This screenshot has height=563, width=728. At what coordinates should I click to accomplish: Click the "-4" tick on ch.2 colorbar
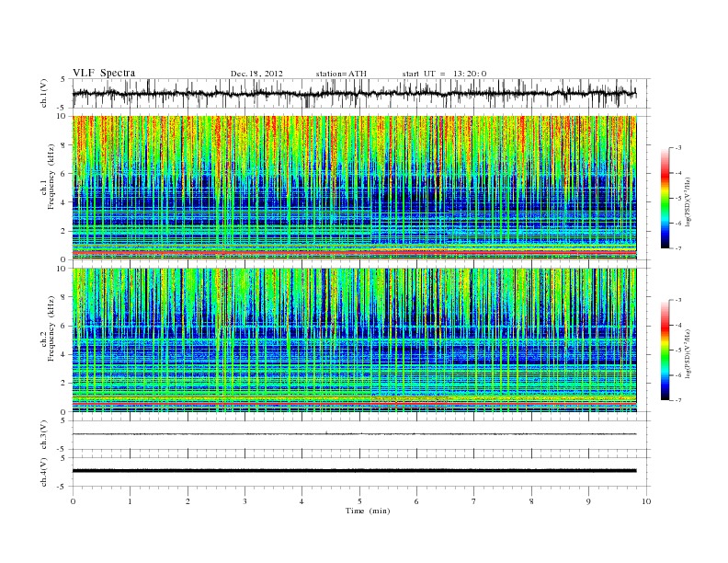pos(678,325)
